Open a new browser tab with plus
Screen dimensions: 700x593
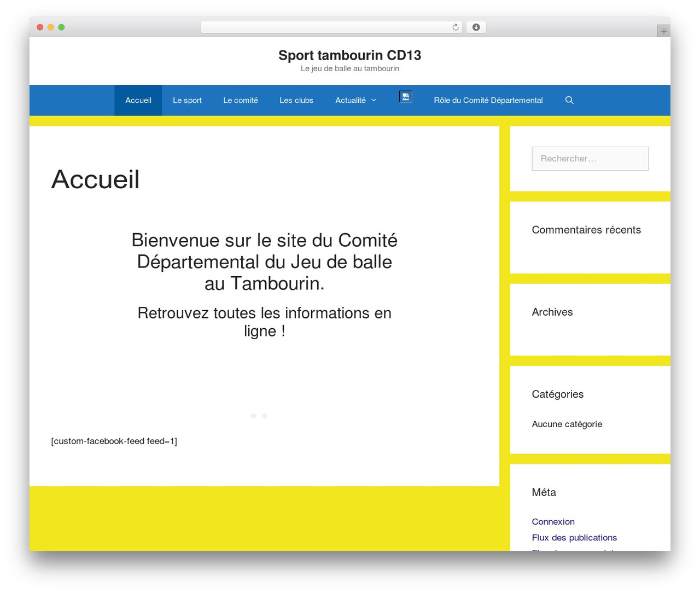(663, 31)
